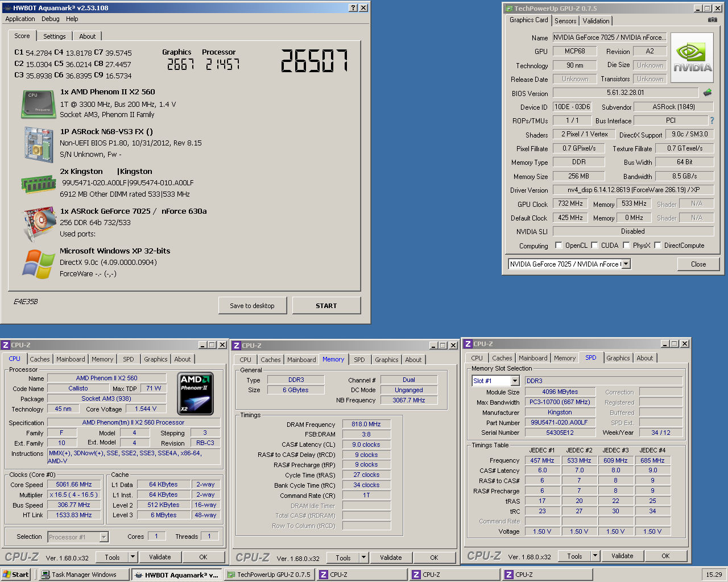
Task: Expand Tools dropdown arrow in CPU-Z SPD window
Action: click(595, 556)
